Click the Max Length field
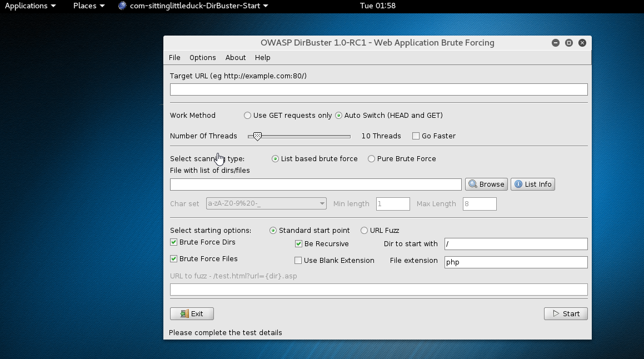Image resolution: width=644 pixels, height=359 pixels. (x=480, y=204)
